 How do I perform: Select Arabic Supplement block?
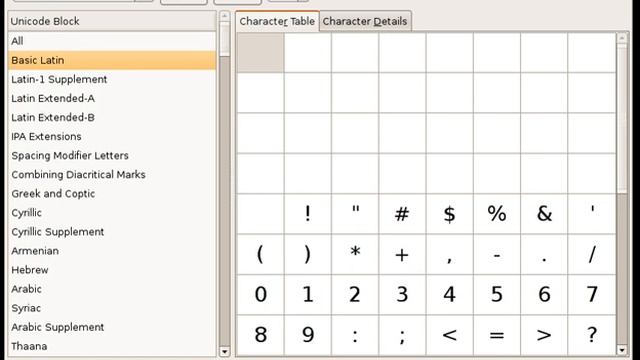pos(112,327)
